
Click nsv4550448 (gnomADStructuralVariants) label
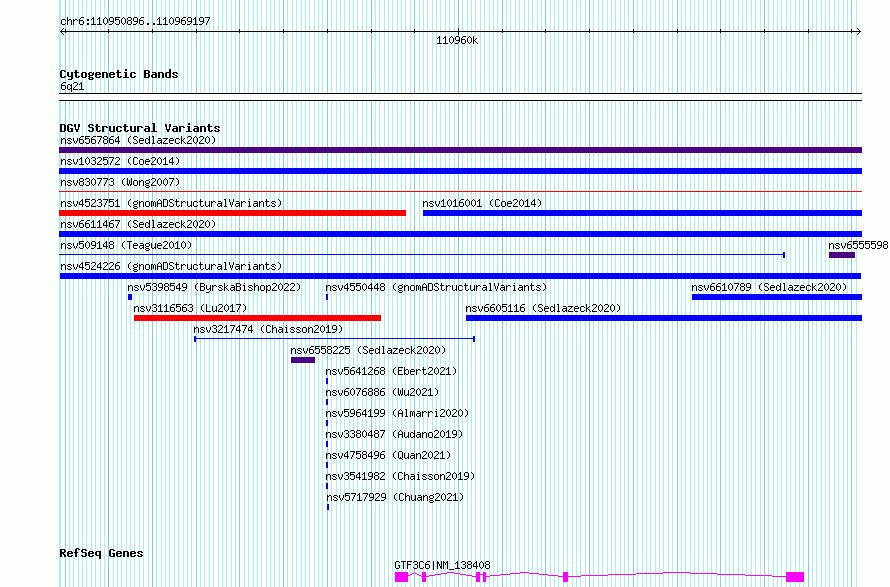[x=436, y=287]
